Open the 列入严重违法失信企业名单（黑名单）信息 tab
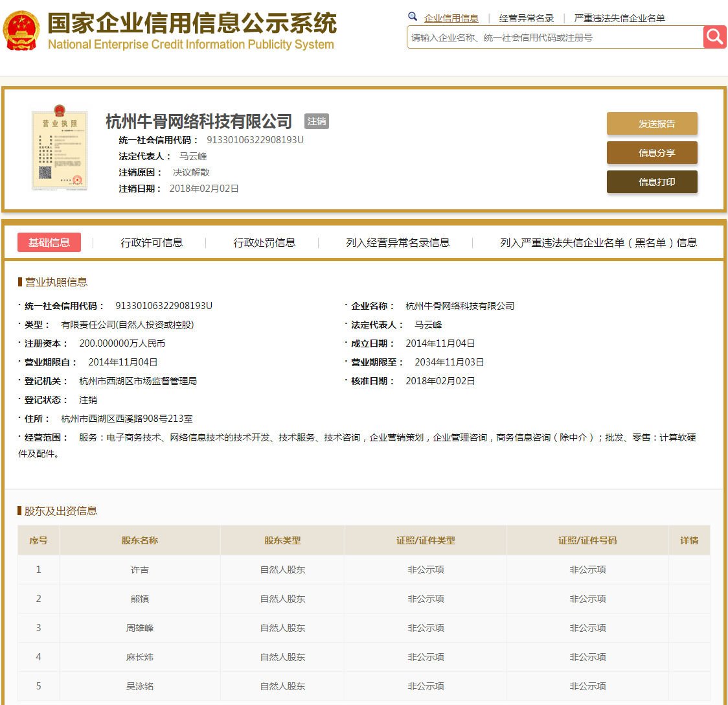Image resolution: width=728 pixels, height=705 pixels. click(x=598, y=242)
